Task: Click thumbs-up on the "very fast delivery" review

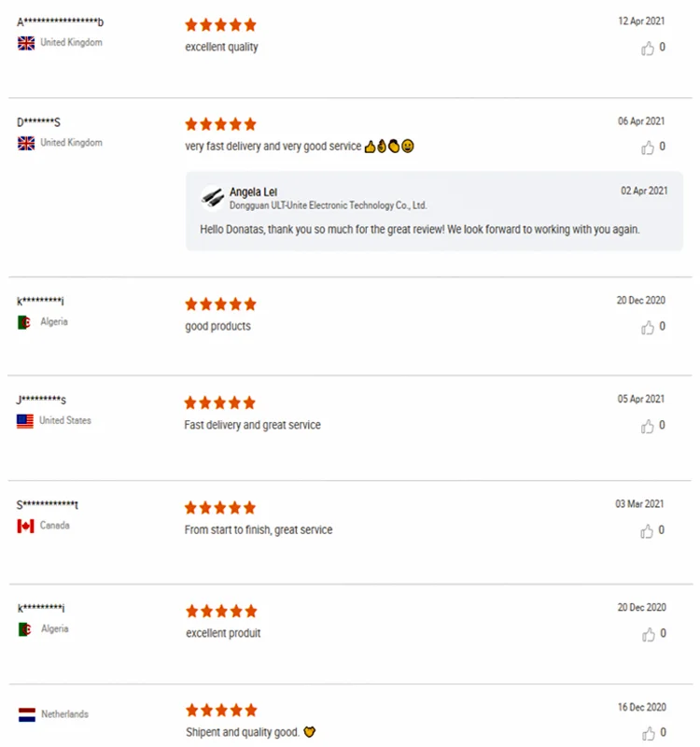Action: pos(648,148)
